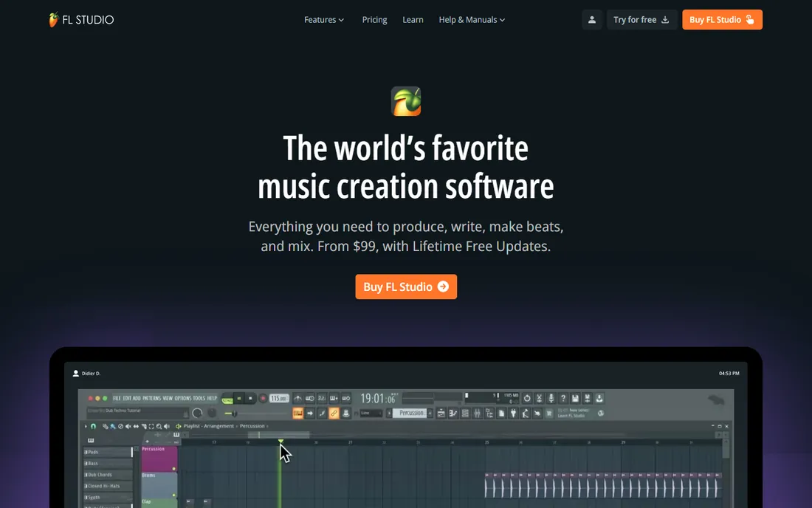Toggle the orange link multilink icon

tap(334, 413)
